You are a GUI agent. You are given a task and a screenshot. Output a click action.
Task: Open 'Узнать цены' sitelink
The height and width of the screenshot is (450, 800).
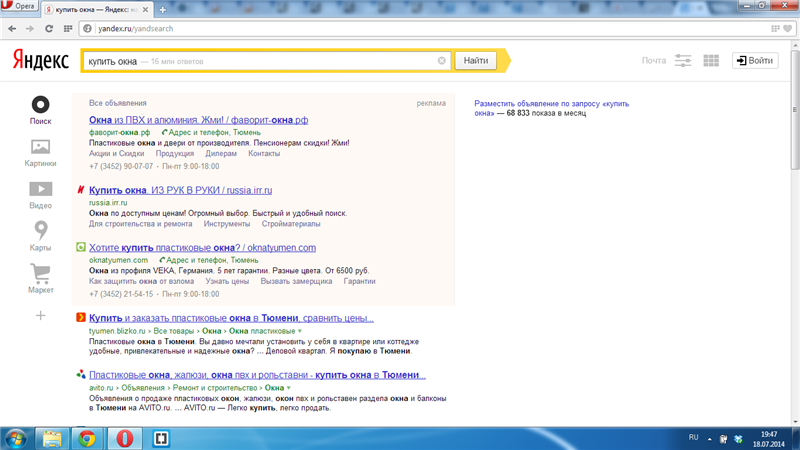[227, 282]
